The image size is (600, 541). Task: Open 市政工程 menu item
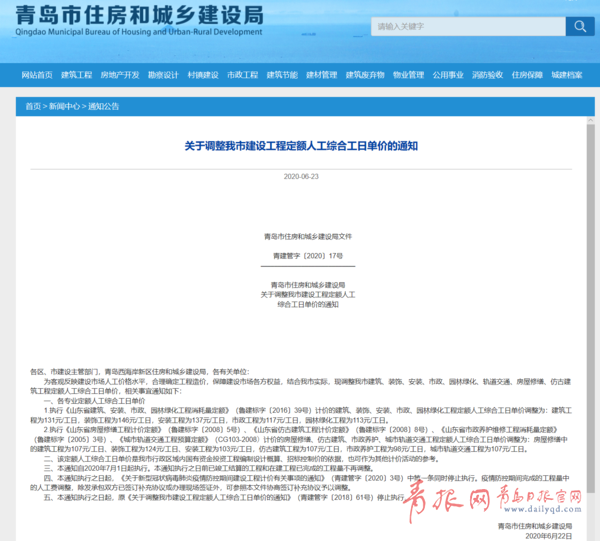click(243, 75)
